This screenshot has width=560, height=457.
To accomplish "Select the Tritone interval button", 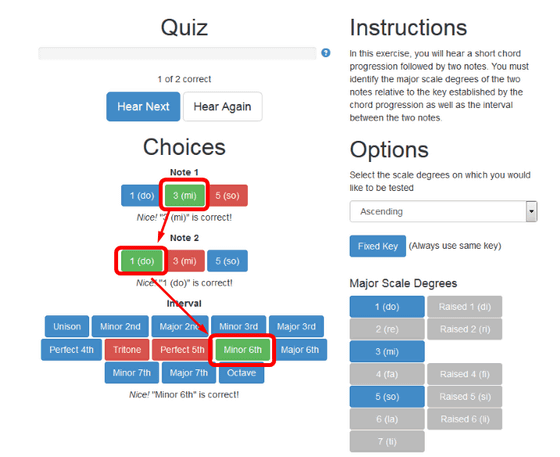I will pyautogui.click(x=127, y=350).
